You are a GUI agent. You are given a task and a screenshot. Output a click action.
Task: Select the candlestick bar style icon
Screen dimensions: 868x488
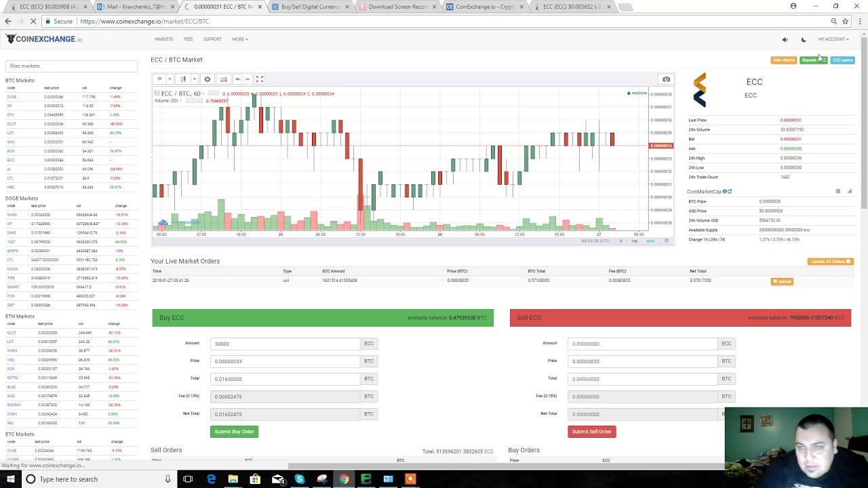(183, 79)
